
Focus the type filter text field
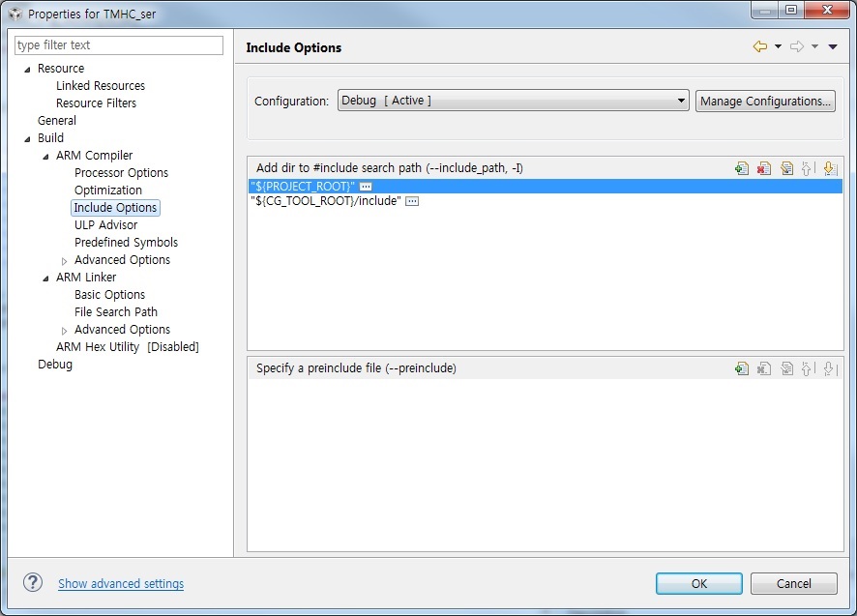119,45
